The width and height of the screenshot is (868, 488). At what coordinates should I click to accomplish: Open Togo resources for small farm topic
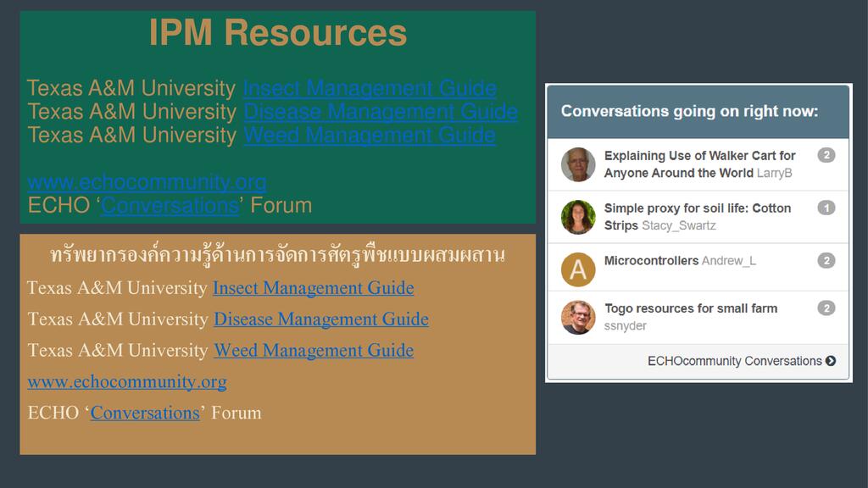pyautogui.click(x=690, y=308)
